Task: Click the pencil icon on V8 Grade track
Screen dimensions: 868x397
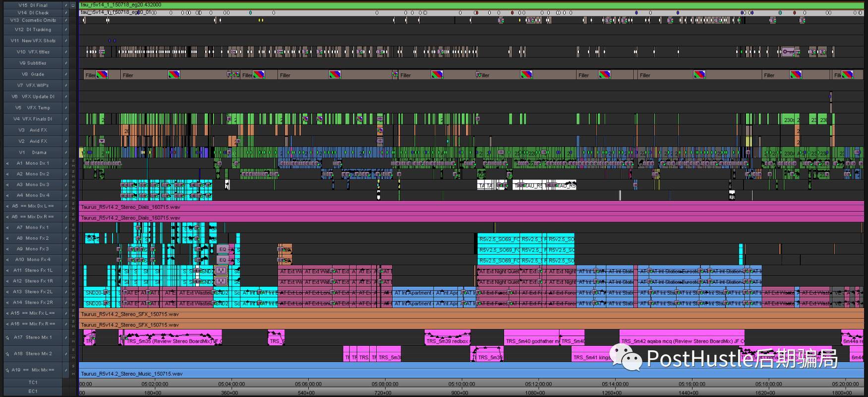Action: pos(65,74)
